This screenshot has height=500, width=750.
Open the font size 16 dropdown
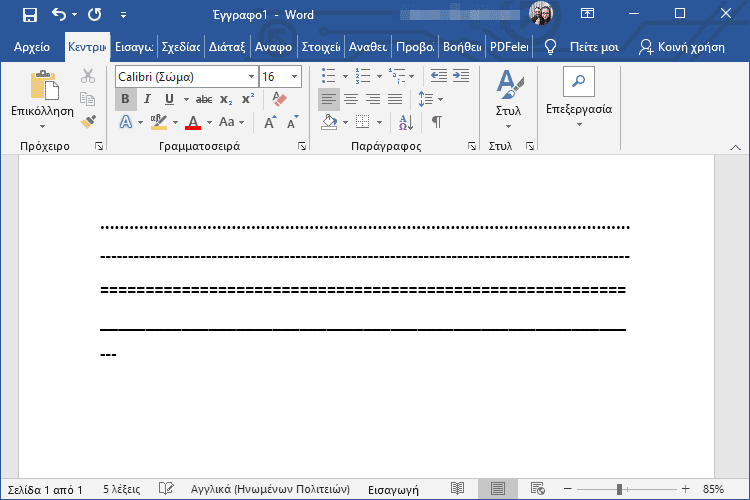[x=295, y=77]
